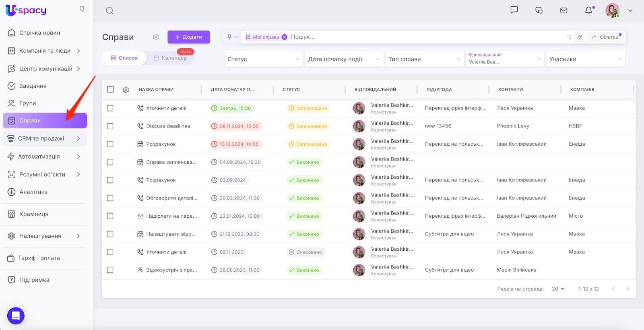Click the Додати button
The image size is (644, 330).
tap(189, 37)
